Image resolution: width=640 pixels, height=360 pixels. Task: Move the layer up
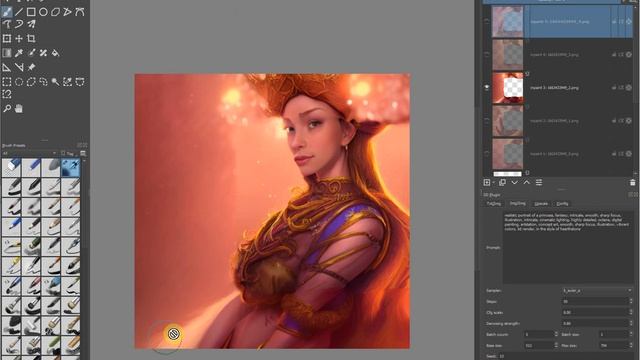point(527,183)
